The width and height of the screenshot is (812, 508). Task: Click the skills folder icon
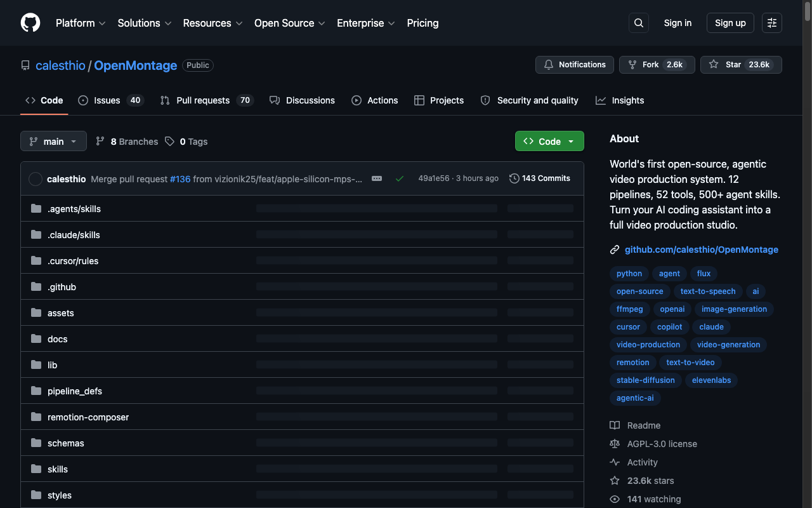(x=36, y=469)
